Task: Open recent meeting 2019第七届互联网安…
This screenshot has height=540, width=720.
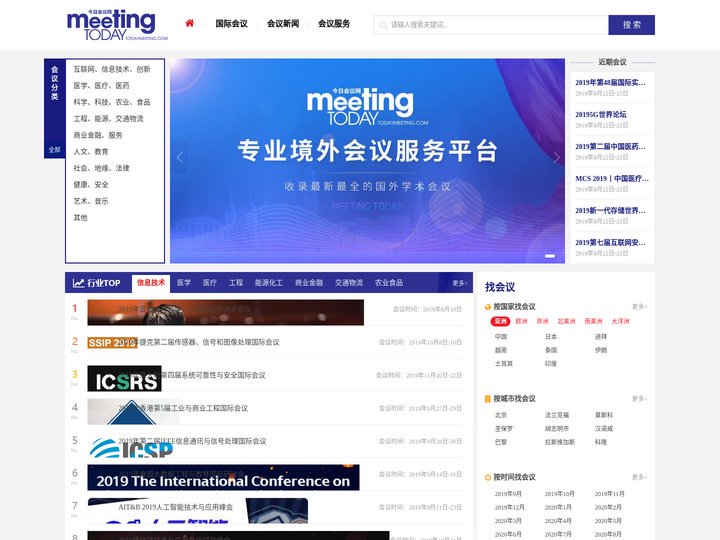Action: pos(610,242)
